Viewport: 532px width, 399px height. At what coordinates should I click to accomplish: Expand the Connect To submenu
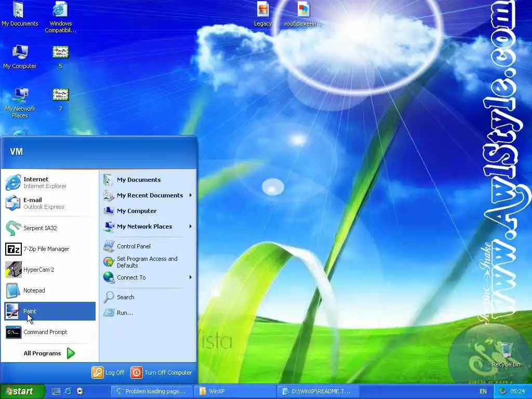(148, 277)
